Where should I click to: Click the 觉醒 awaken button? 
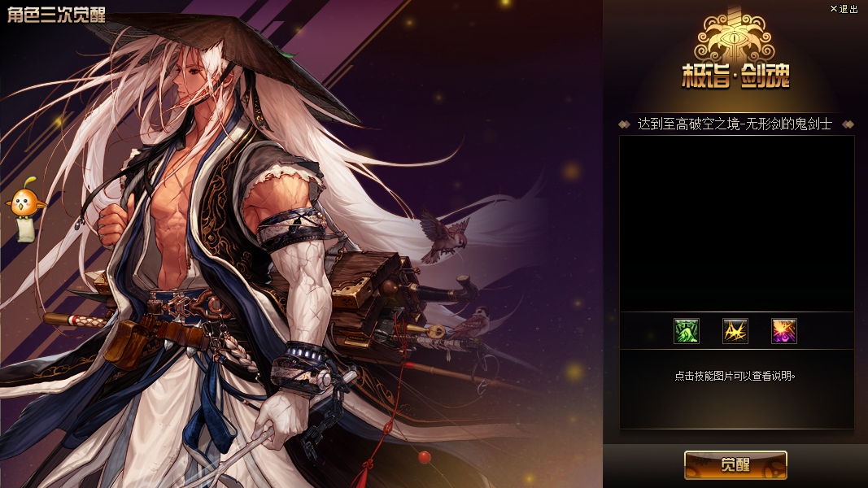tap(735, 464)
